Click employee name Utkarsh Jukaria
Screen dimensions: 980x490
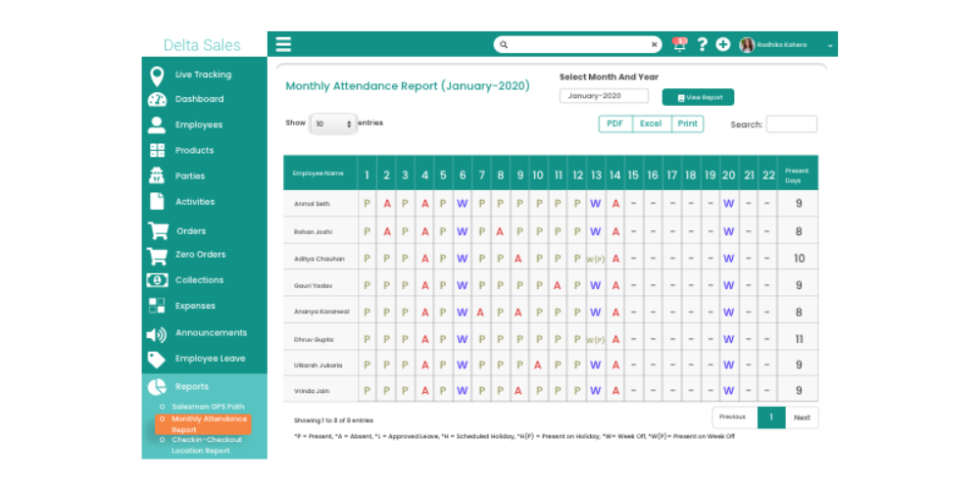(x=318, y=365)
